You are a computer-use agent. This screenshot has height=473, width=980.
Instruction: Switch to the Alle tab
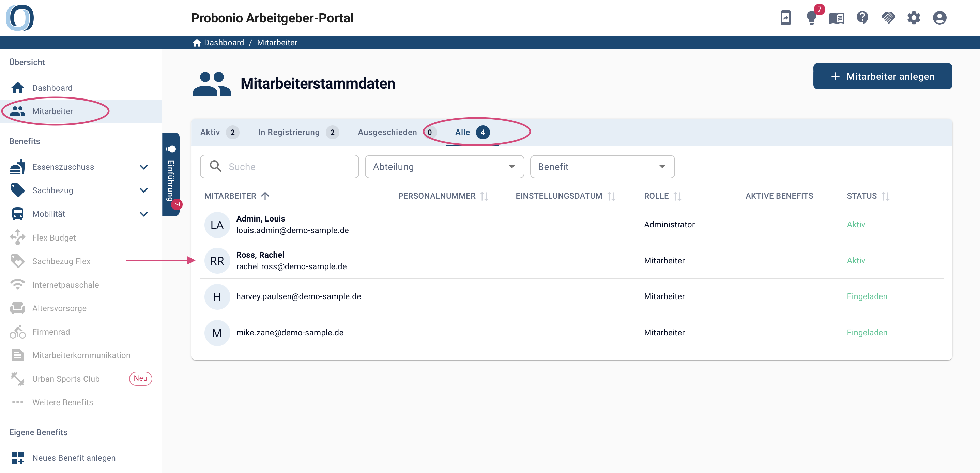coord(472,133)
